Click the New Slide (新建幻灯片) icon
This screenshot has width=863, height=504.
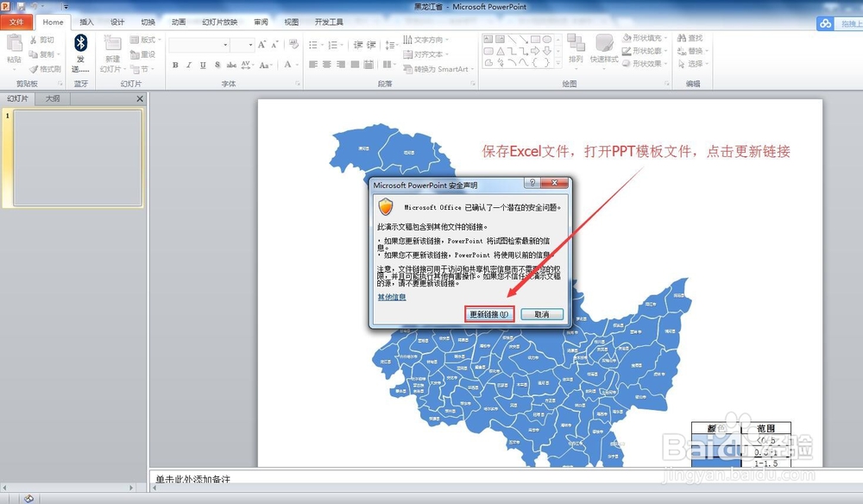[x=112, y=43]
